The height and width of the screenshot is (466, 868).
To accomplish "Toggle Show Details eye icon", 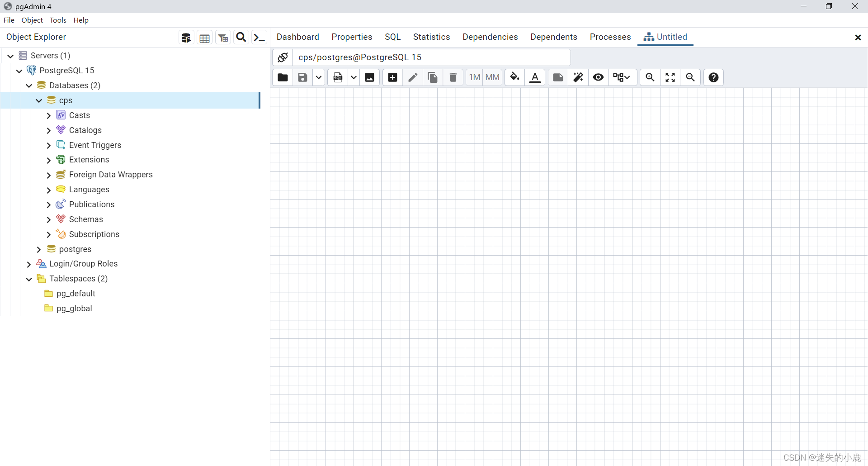I will (599, 77).
